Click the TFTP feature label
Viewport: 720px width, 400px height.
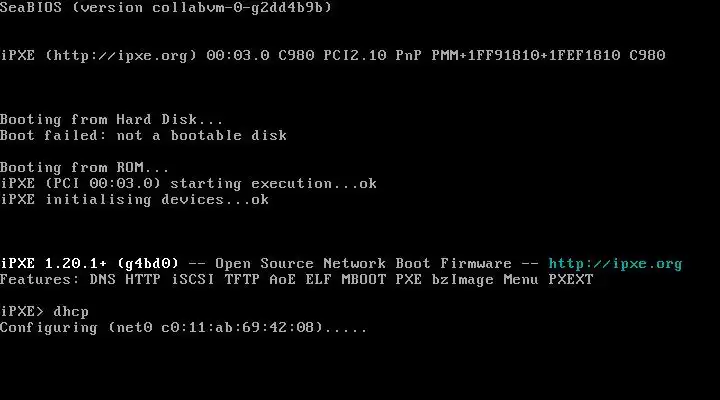pos(242,279)
